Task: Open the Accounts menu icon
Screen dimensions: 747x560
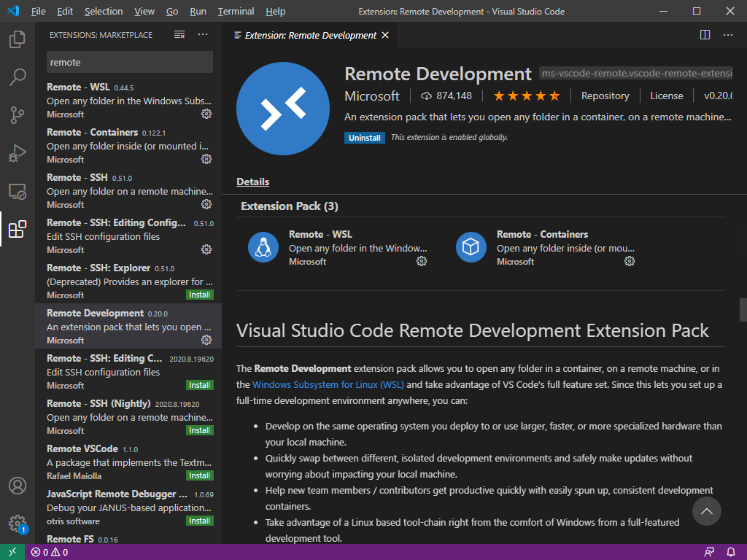Action: [18, 486]
